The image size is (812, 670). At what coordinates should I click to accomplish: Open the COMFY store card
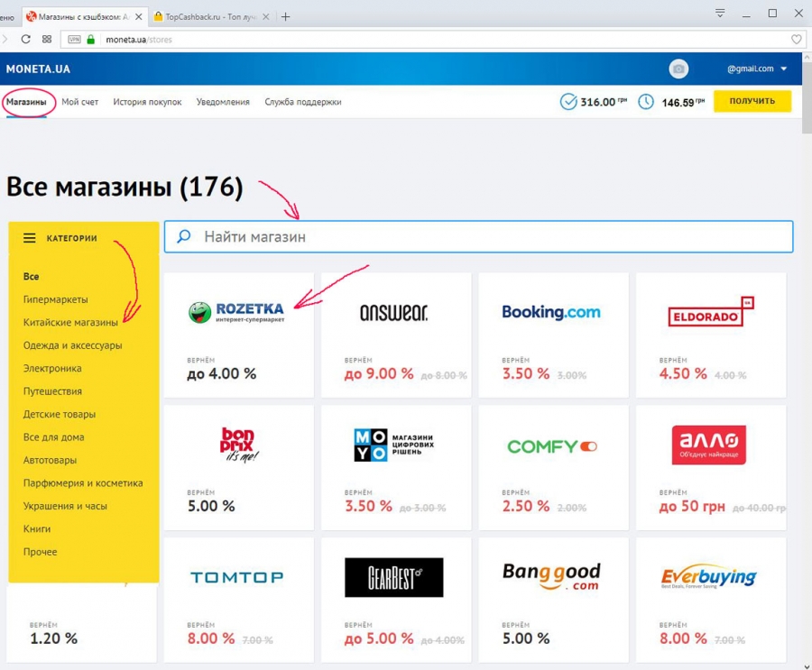(x=554, y=467)
